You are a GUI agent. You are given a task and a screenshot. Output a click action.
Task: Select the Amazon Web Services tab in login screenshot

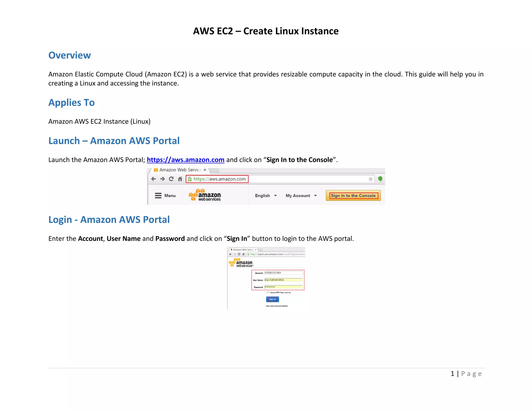(243, 250)
